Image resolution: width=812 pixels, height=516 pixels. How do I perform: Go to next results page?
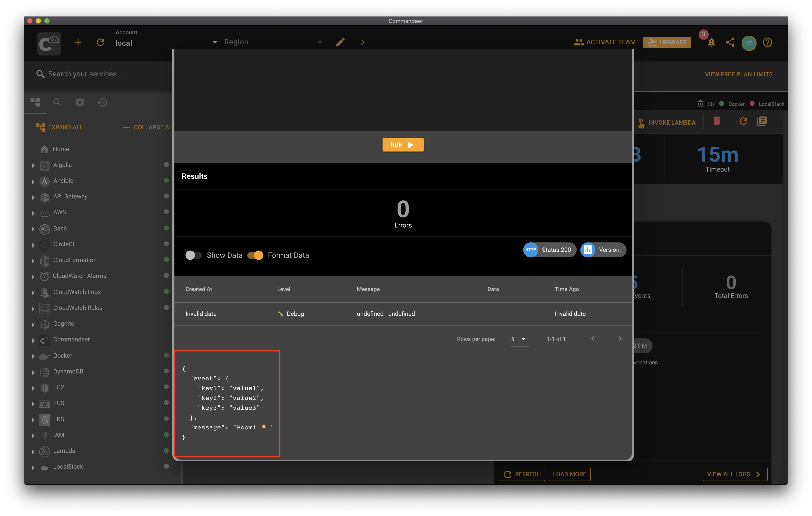coord(620,339)
